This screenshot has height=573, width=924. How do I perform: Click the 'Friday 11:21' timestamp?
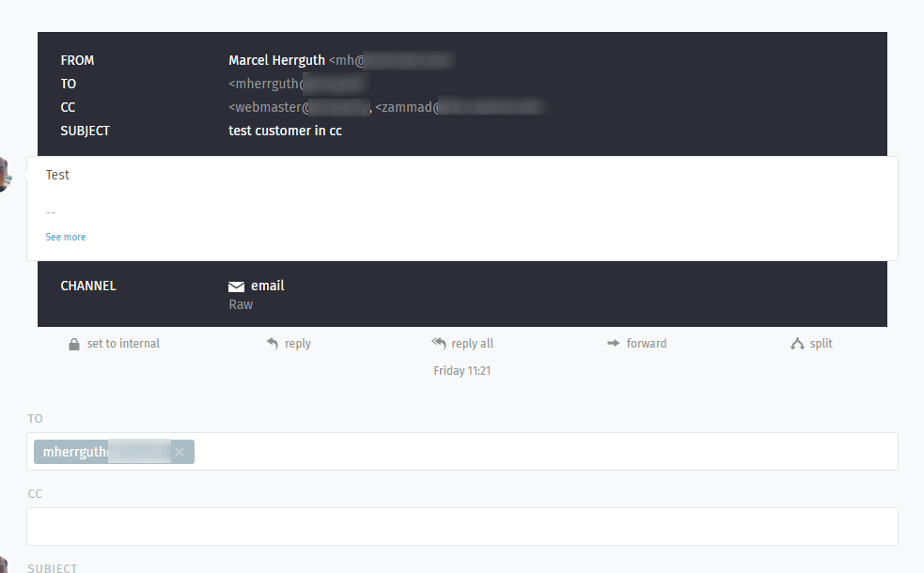point(462,370)
